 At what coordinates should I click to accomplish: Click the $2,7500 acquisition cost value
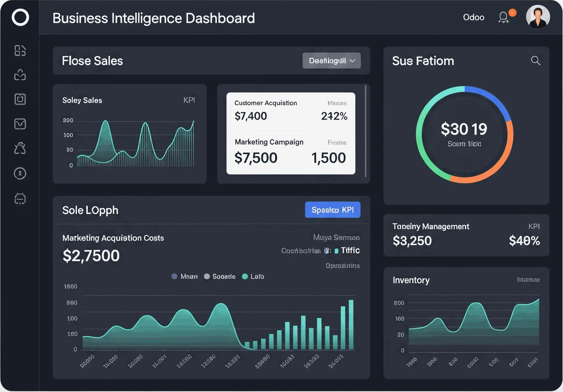(91, 256)
